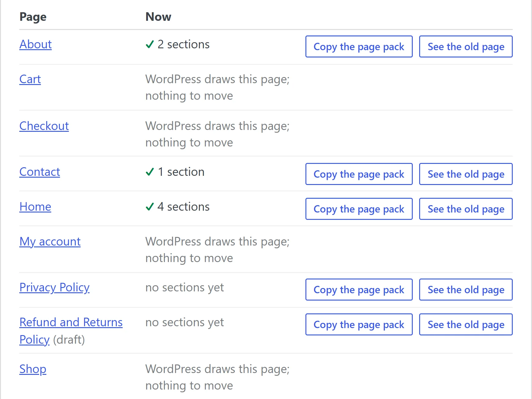The image size is (532, 399).
Task: Copy the page pack for Contact
Action: 359,174
